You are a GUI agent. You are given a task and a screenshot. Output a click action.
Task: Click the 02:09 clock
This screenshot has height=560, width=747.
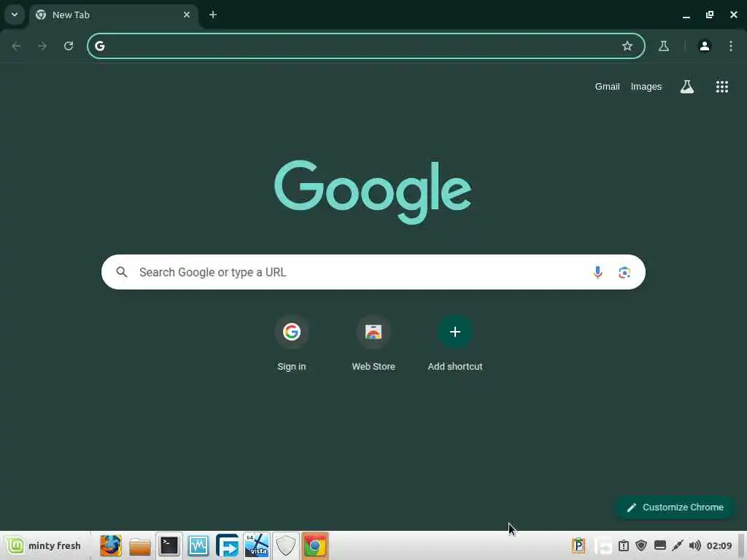pos(719,545)
